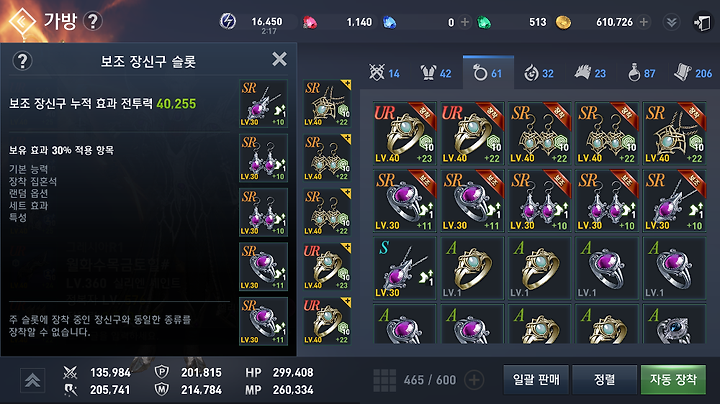Click the 정렬 sort button
The image size is (720, 404).
coord(604,380)
